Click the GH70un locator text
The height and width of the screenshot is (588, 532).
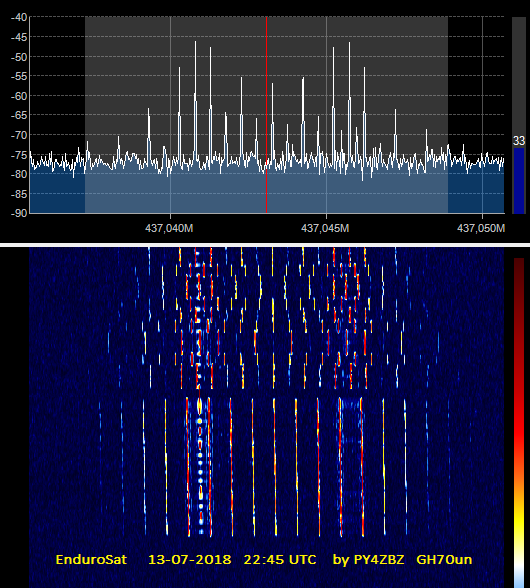pyautogui.click(x=444, y=560)
